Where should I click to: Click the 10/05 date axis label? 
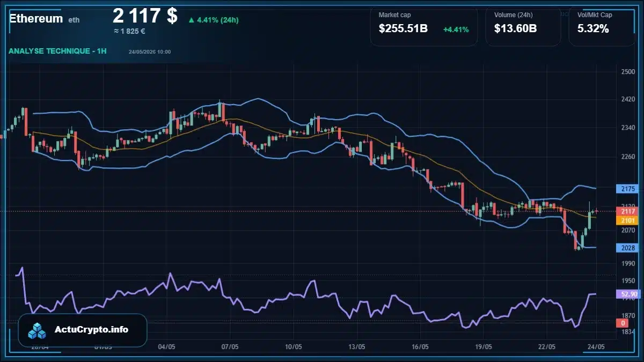293,346
